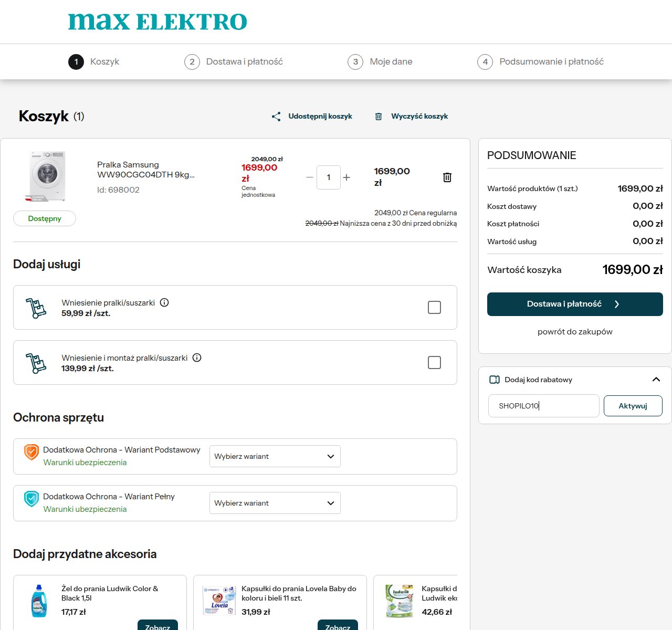Open info icon for Wniesienie i montaż
The height and width of the screenshot is (630, 672).
(x=197, y=358)
